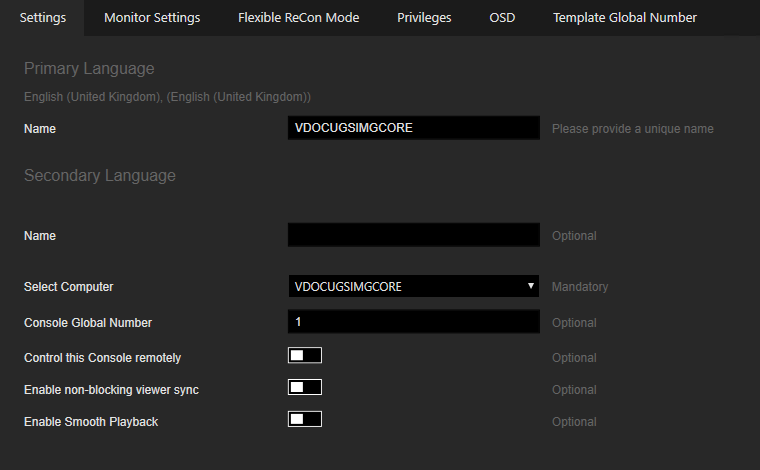Click the Primary Language Name field
Screen dimensions: 760x470
(x=414, y=128)
